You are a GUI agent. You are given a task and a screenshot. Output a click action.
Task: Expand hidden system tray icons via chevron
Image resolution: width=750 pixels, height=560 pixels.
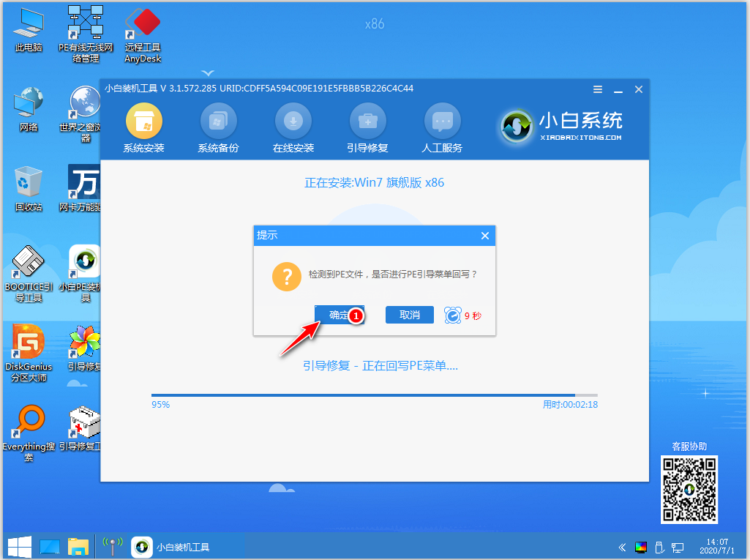click(621, 547)
